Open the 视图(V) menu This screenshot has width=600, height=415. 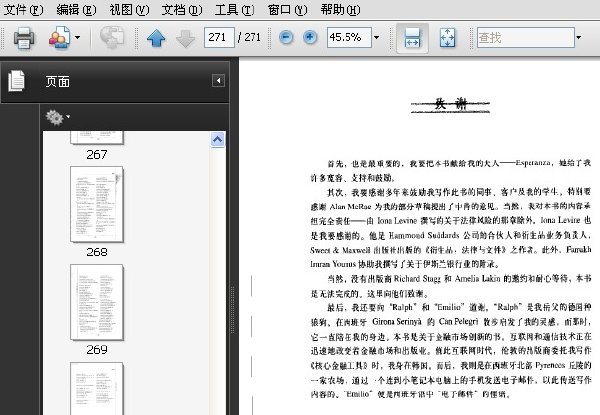pos(129,10)
